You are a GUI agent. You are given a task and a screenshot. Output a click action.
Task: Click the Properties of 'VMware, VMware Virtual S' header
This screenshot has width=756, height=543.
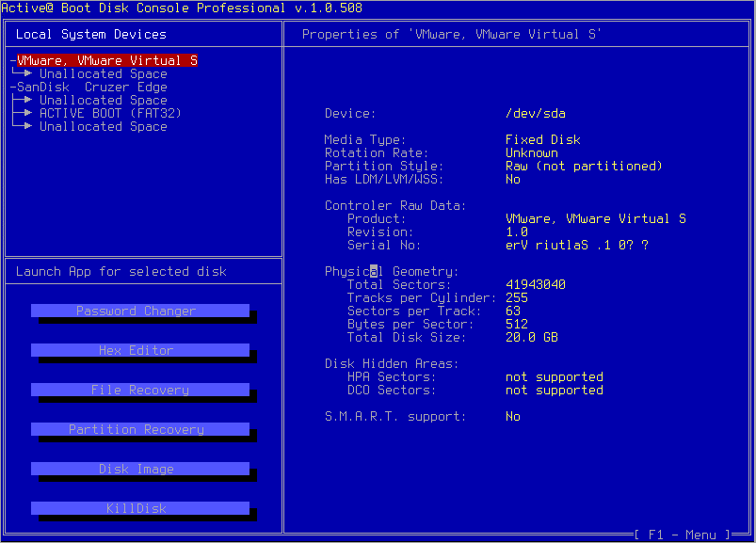pyautogui.click(x=451, y=34)
